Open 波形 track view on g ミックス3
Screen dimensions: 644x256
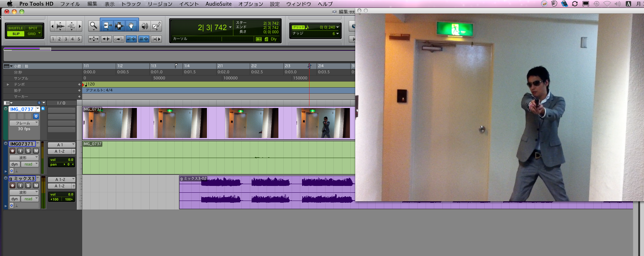click(x=24, y=192)
